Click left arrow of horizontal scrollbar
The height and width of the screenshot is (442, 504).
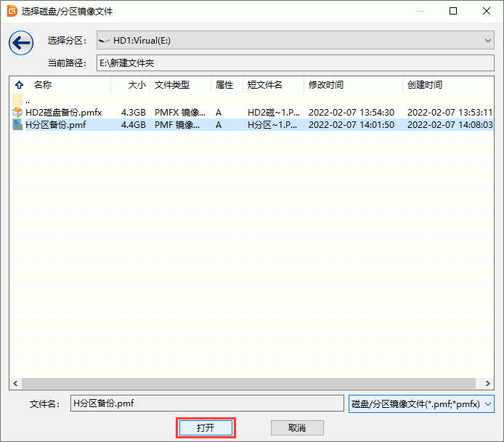[15, 383]
